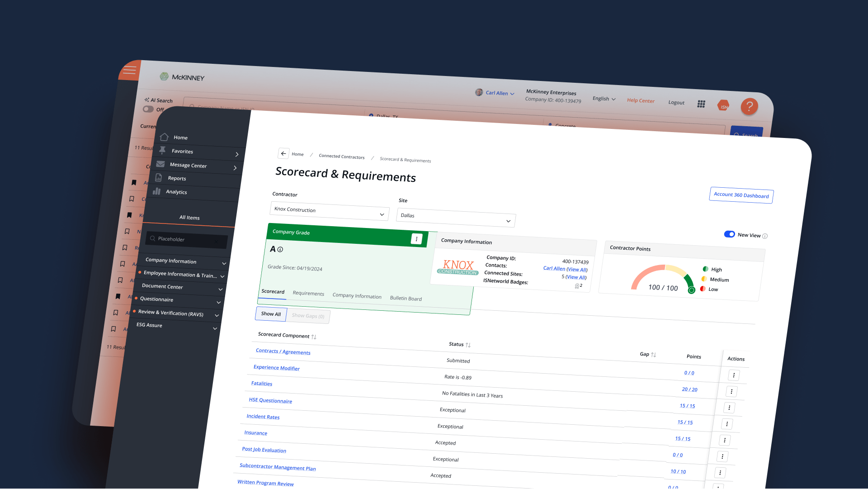The height and width of the screenshot is (489, 868).
Task: View all connected sites link
Action: [x=576, y=277]
